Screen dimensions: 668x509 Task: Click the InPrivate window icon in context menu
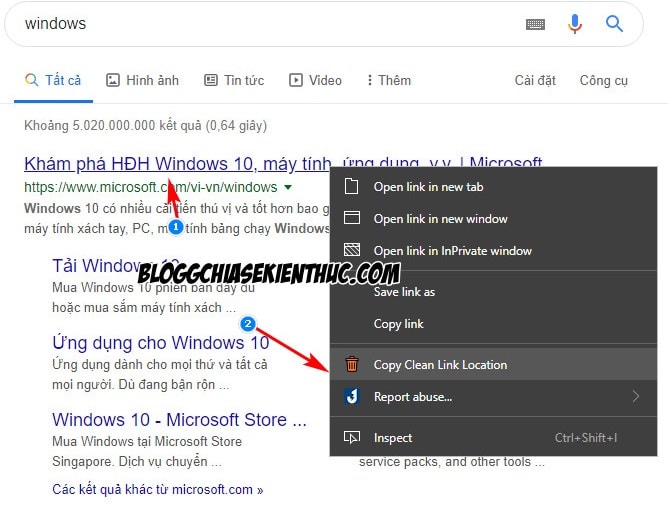[x=352, y=250]
